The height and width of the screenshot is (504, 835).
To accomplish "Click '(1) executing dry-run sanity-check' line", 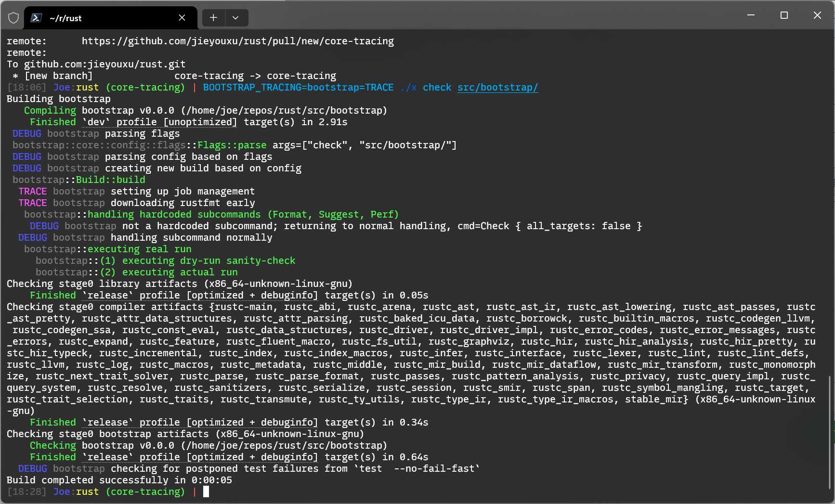I will pos(165,260).
